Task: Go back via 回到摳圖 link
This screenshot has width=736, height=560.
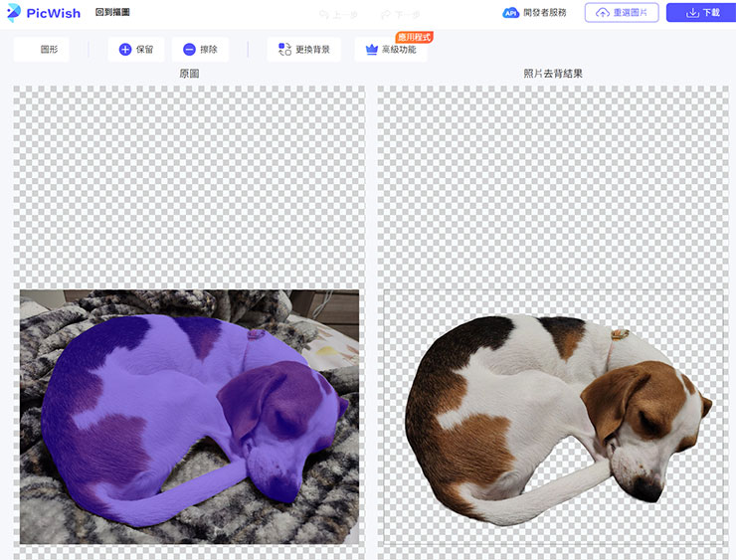Action: 112,13
